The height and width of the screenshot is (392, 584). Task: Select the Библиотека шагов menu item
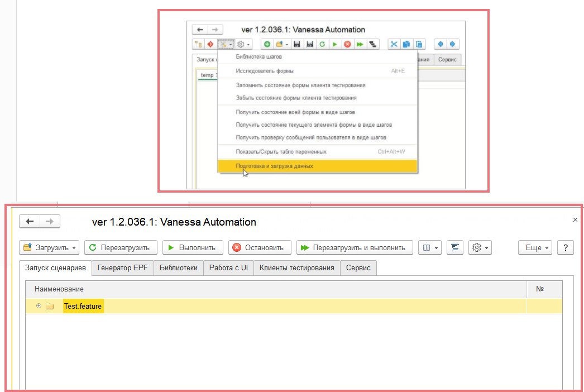[x=317, y=56]
